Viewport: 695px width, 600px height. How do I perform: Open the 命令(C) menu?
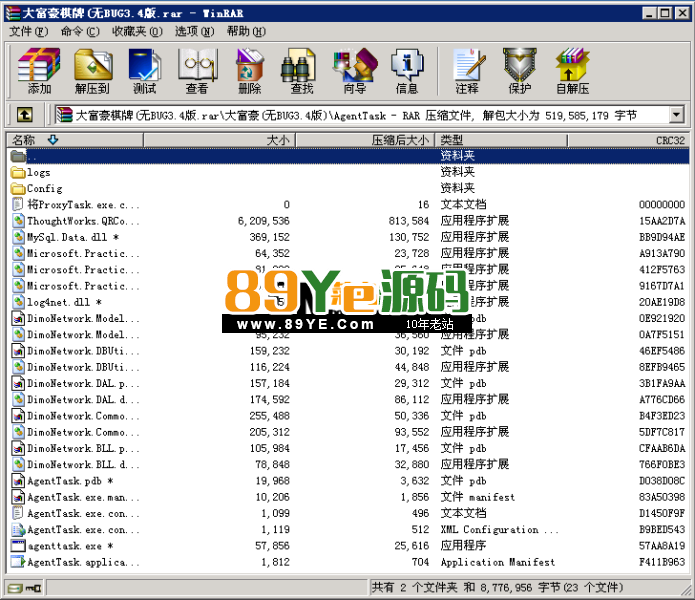[x=80, y=31]
